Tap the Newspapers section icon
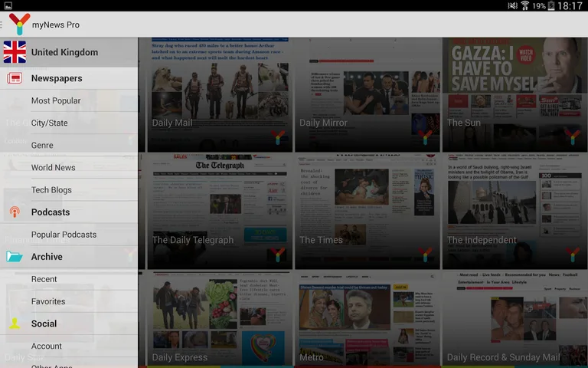Image resolution: width=588 pixels, height=368 pixels. pos(15,78)
